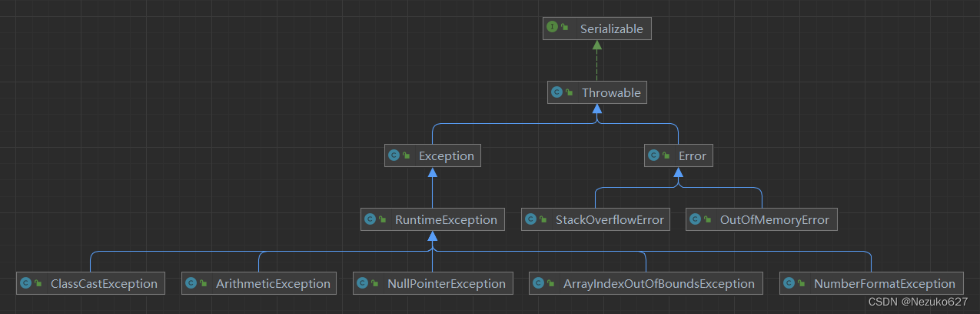Image resolution: width=980 pixels, height=314 pixels.
Task: Click the class icon on NullPointerException
Action: click(x=363, y=283)
